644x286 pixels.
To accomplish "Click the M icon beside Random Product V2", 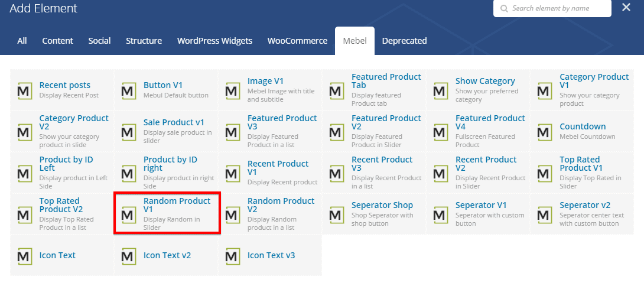I will pos(233,214).
